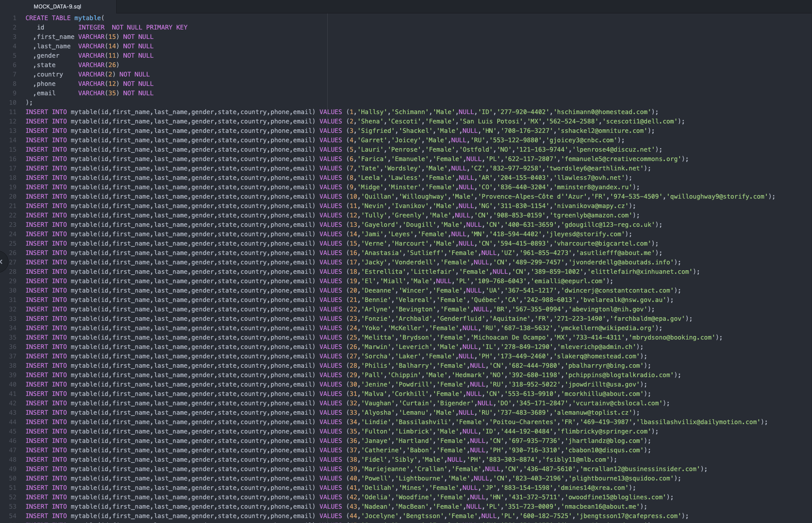Click line number 26 in the gutter
Image resolution: width=812 pixels, height=523 pixels.
[13, 253]
